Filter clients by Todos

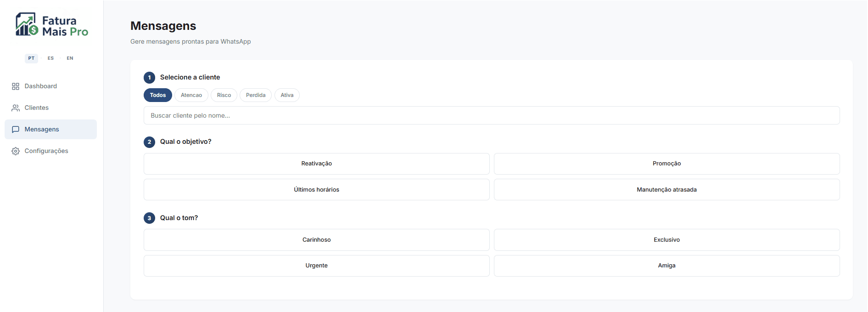point(157,95)
